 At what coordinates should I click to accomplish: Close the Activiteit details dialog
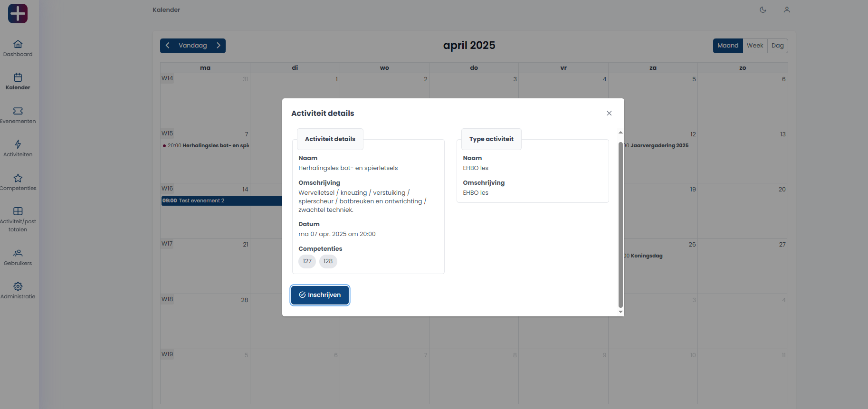click(x=609, y=113)
